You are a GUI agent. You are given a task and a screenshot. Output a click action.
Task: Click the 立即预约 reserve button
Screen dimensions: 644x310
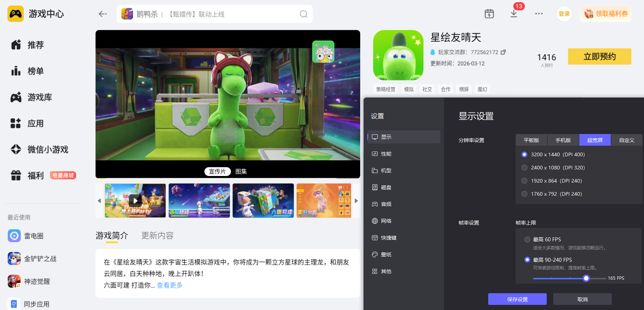(600, 57)
